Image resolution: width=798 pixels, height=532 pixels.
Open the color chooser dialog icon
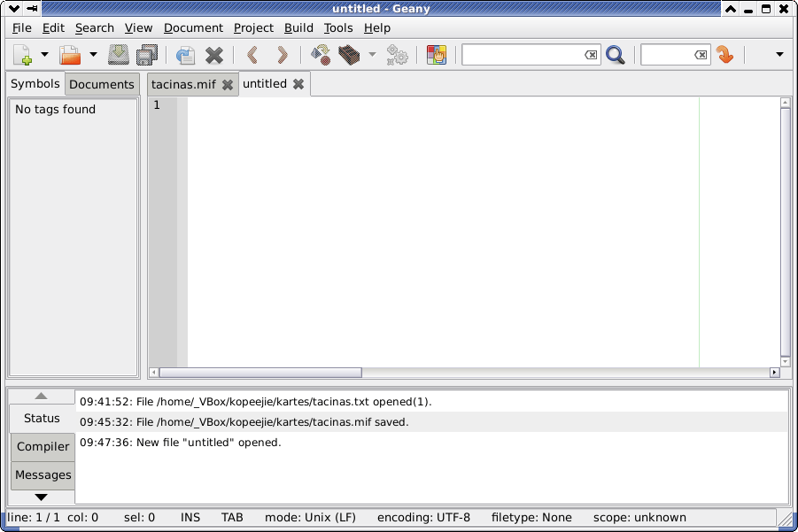point(436,54)
